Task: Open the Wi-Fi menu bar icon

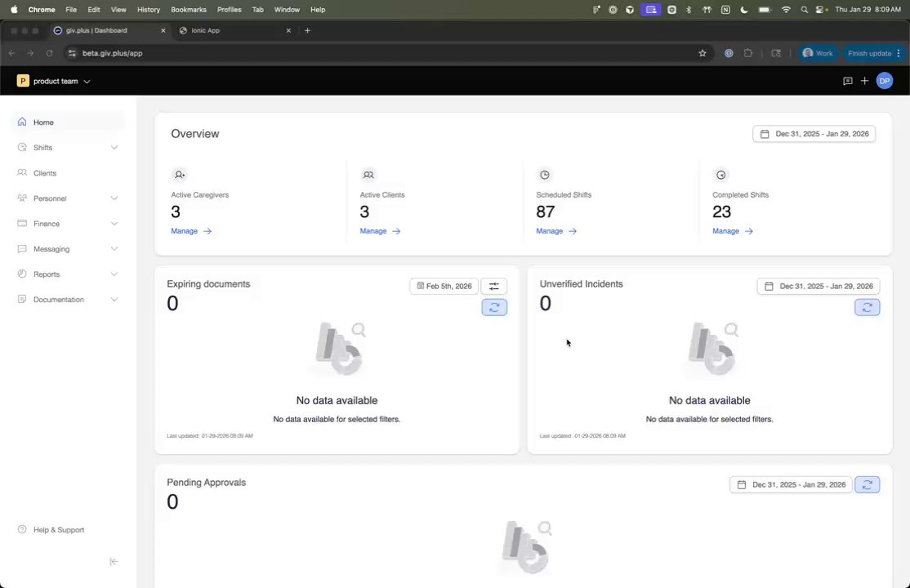Action: pyautogui.click(x=786, y=10)
